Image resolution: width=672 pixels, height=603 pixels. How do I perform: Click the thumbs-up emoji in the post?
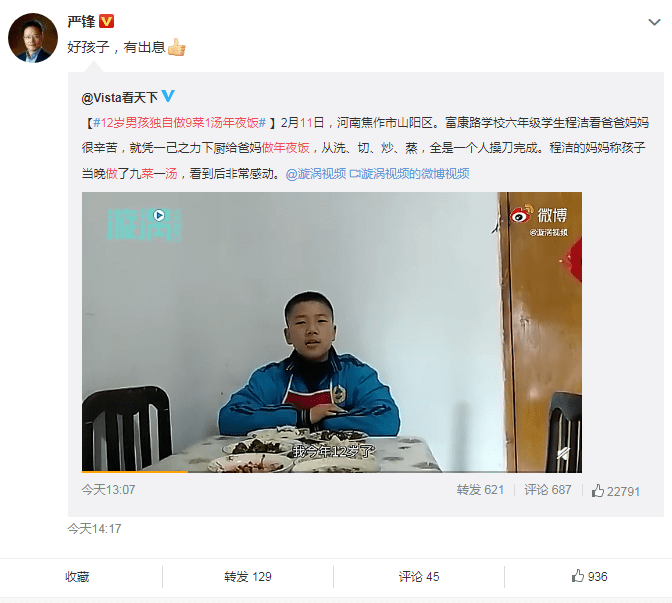pos(177,47)
